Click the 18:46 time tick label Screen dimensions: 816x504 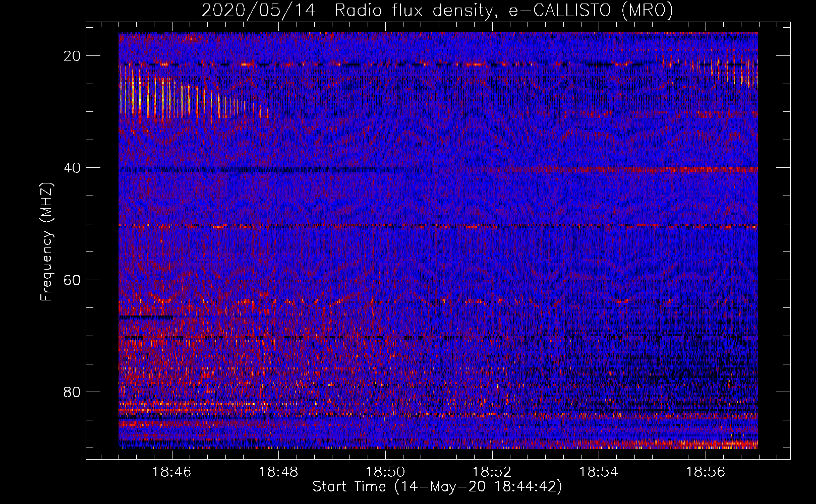point(172,472)
